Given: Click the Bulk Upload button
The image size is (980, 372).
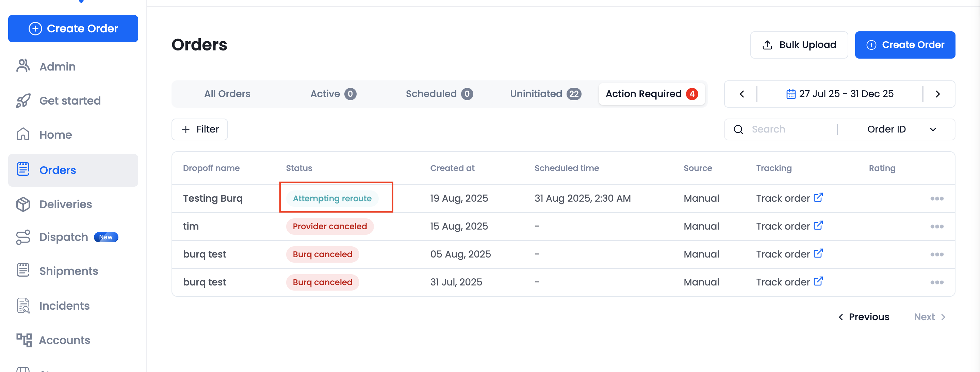Looking at the screenshot, I should (799, 45).
